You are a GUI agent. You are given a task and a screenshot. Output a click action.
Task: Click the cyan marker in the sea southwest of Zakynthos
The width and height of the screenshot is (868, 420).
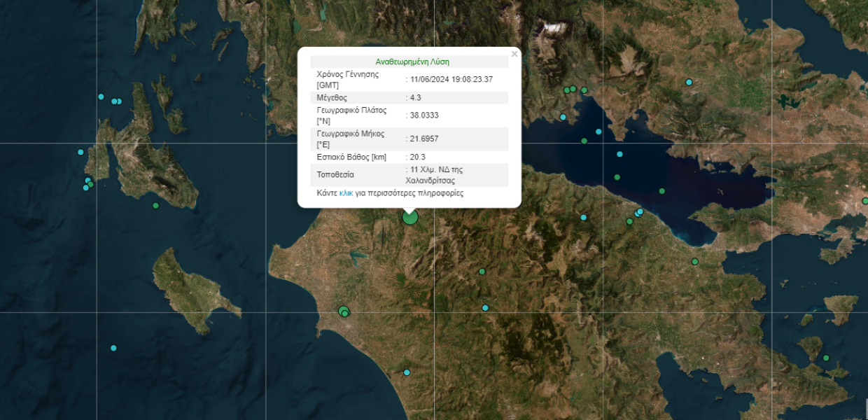[x=113, y=348]
